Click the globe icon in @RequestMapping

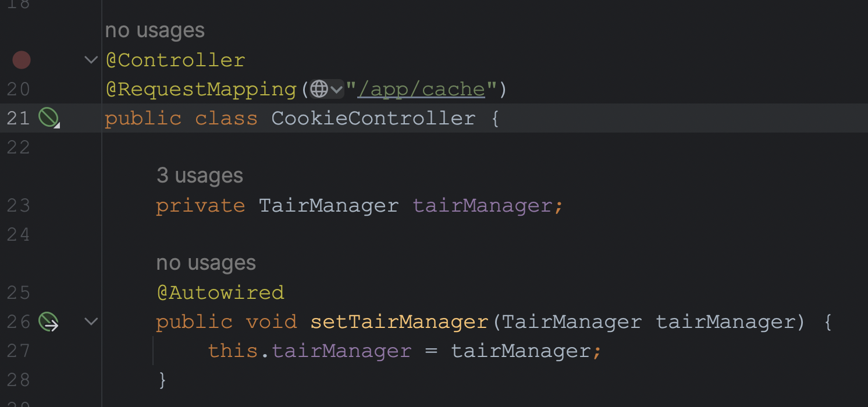[x=319, y=90]
